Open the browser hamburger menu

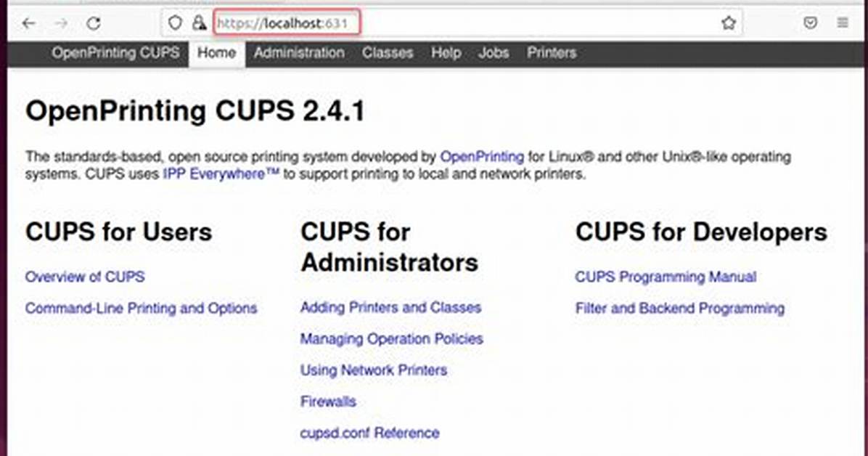[843, 23]
